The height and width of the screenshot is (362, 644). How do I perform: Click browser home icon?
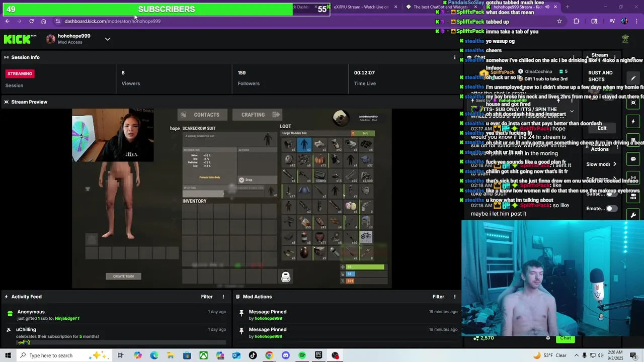click(x=43, y=21)
